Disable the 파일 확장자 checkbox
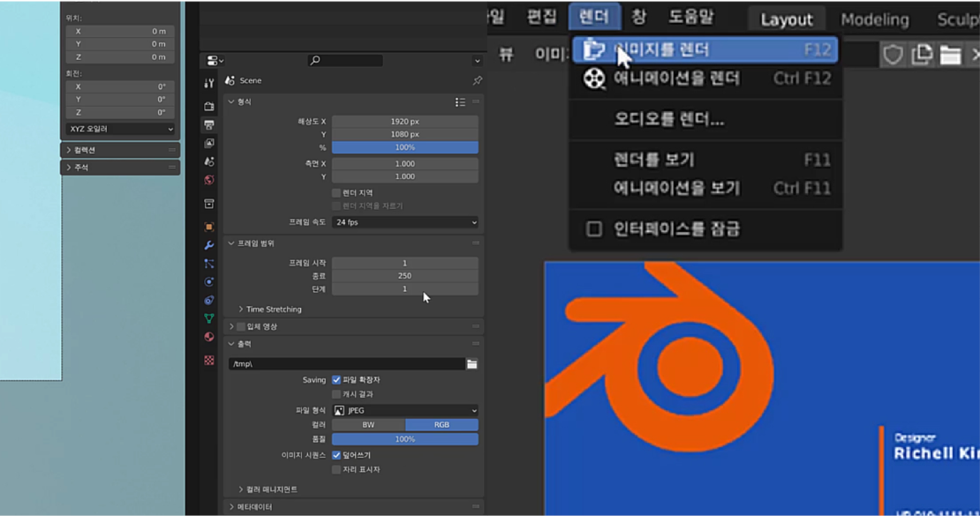 [x=336, y=380]
